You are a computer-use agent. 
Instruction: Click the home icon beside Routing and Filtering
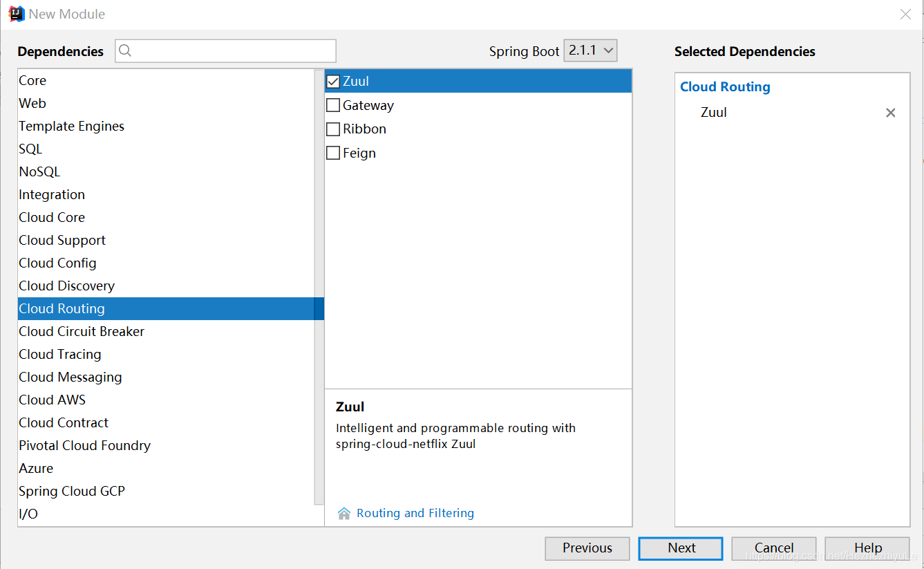[x=344, y=513]
